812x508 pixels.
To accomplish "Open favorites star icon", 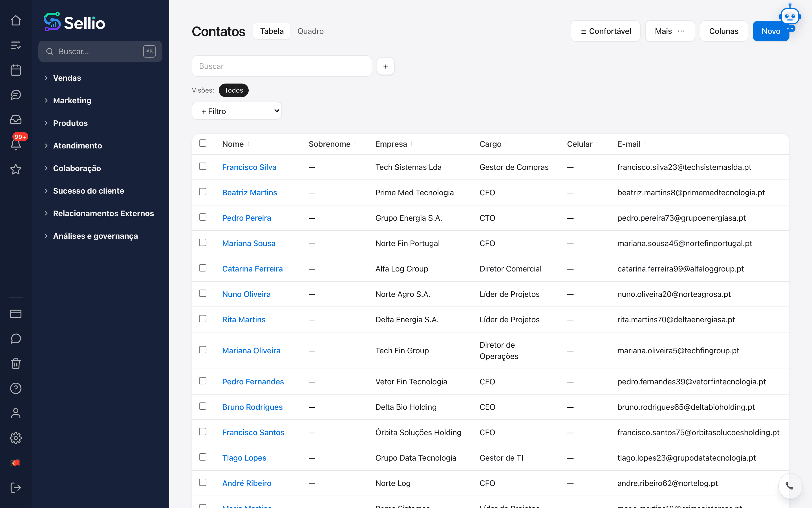I will 16,169.
